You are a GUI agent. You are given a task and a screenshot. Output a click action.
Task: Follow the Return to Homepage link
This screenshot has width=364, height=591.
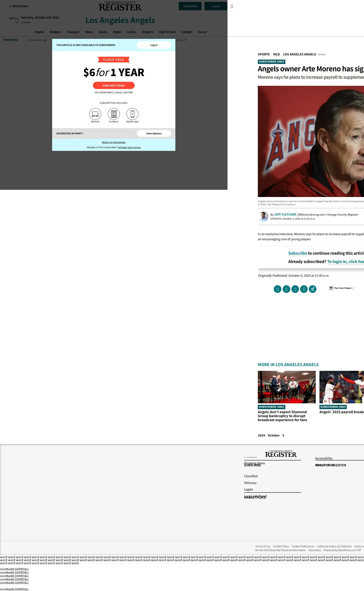(x=114, y=142)
